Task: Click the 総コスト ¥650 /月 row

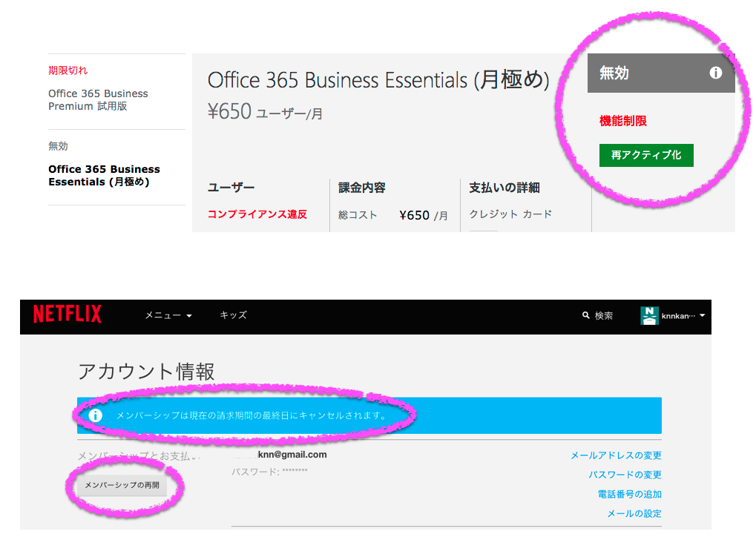Action: pyautogui.click(x=393, y=215)
